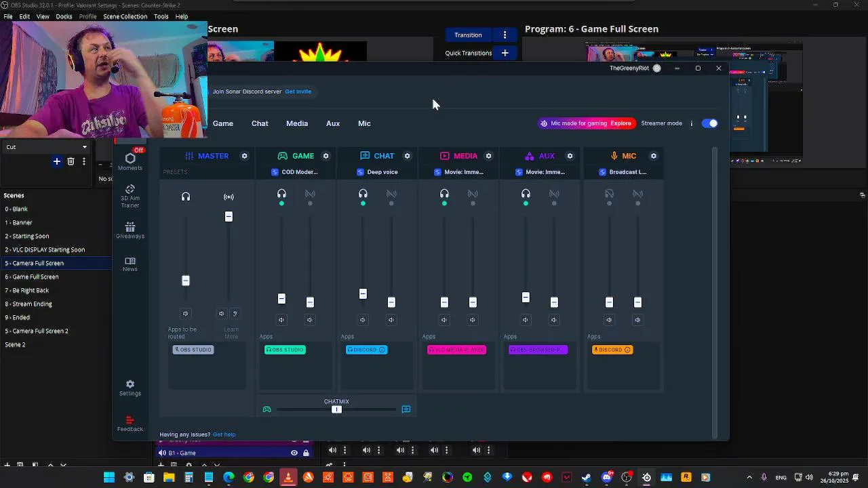Toggle MIC stream output routing
Image resolution: width=868 pixels, height=488 pixels.
[637, 195]
